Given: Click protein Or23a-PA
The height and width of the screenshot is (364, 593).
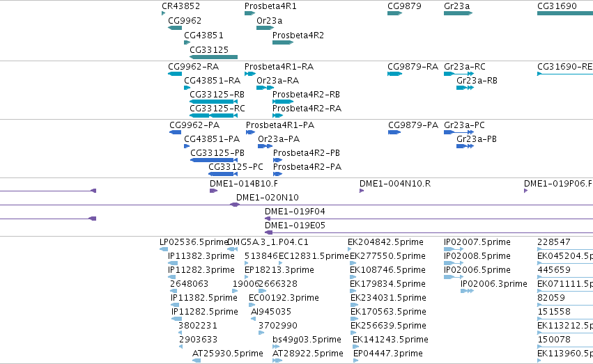Looking at the screenshot, I should pos(279,139).
